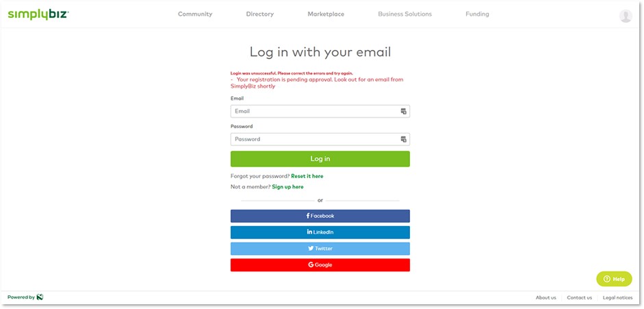The width and height of the screenshot is (644, 309).
Task: Open the Community menu
Action: (195, 14)
